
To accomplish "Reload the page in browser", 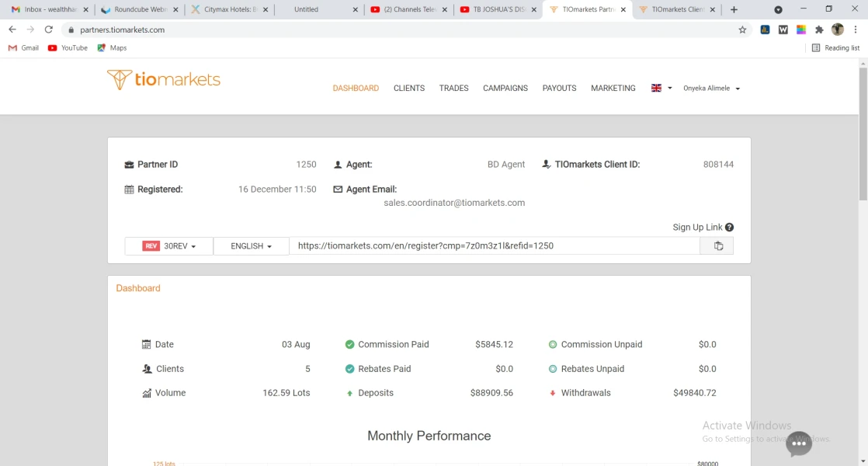I will (49, 30).
